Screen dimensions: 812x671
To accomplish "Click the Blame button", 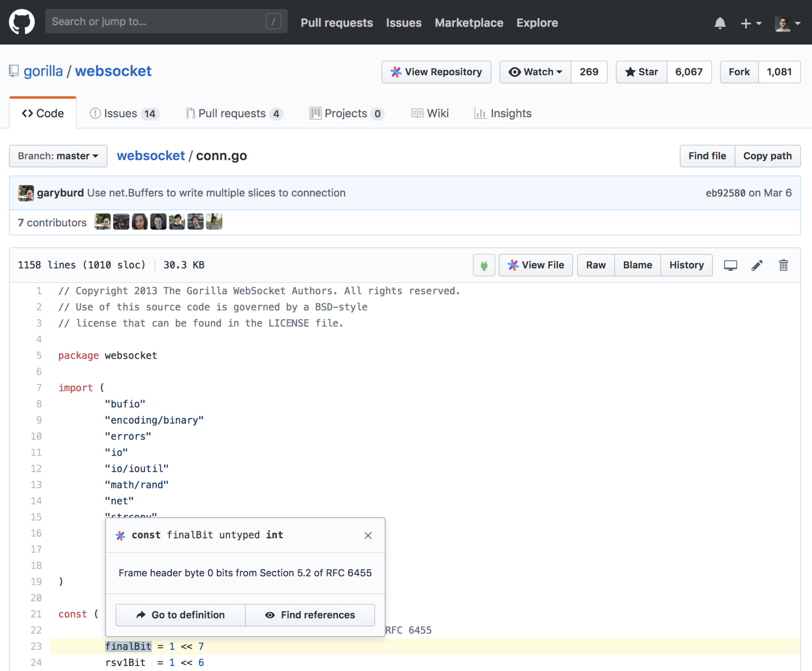I will point(637,265).
